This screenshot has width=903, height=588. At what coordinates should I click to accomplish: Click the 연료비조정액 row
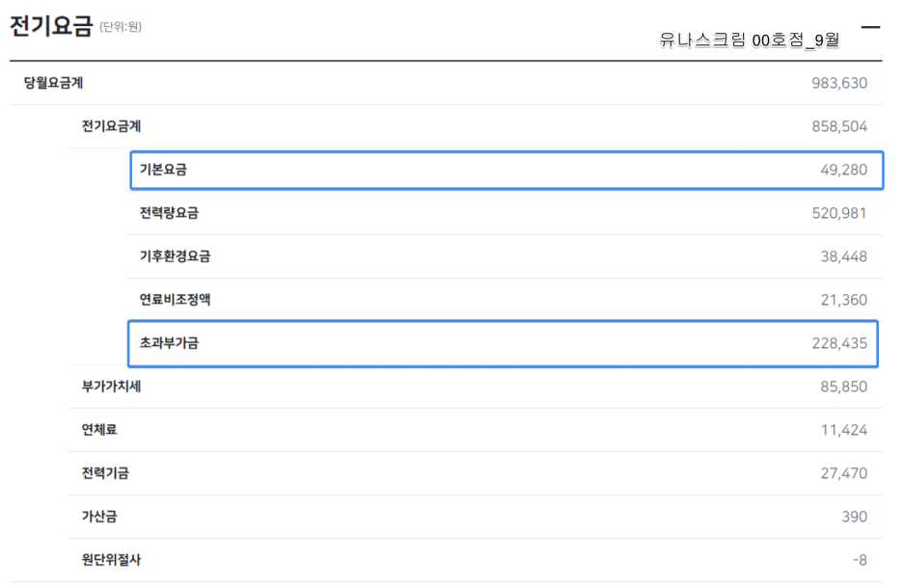pyautogui.click(x=175, y=300)
